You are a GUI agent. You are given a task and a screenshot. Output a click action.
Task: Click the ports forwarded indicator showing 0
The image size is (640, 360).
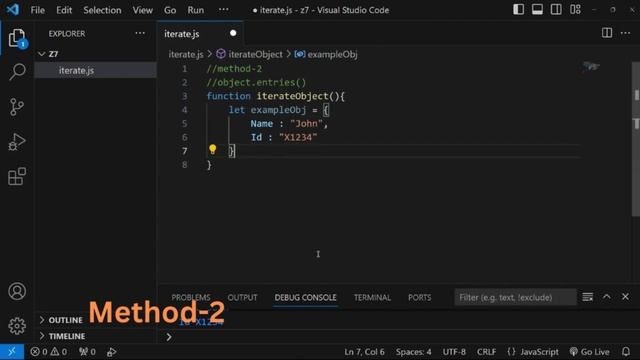tap(87, 352)
